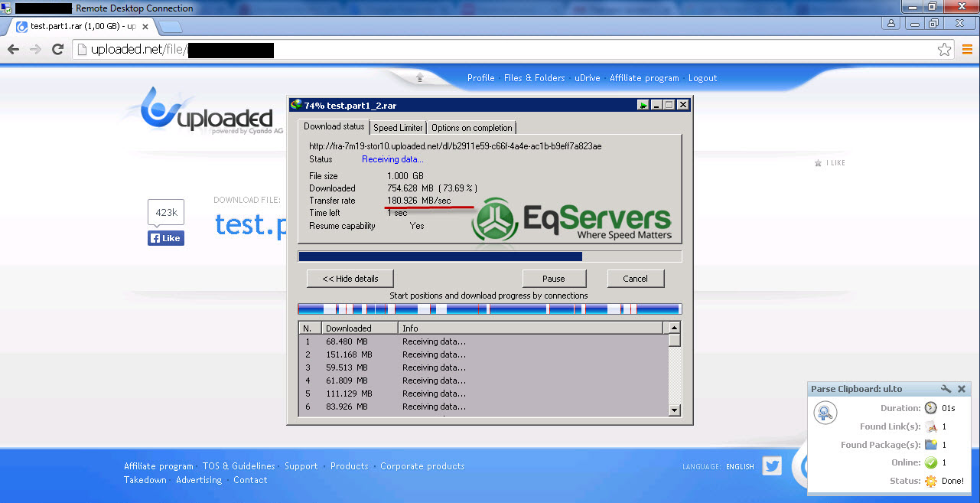Click the Logout link
The image size is (980, 503).
(x=702, y=78)
